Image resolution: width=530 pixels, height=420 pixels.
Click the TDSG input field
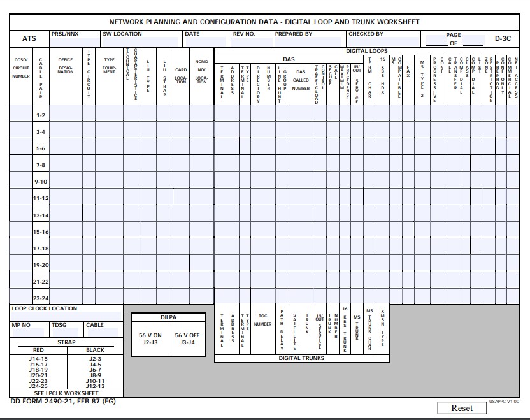[66, 332]
